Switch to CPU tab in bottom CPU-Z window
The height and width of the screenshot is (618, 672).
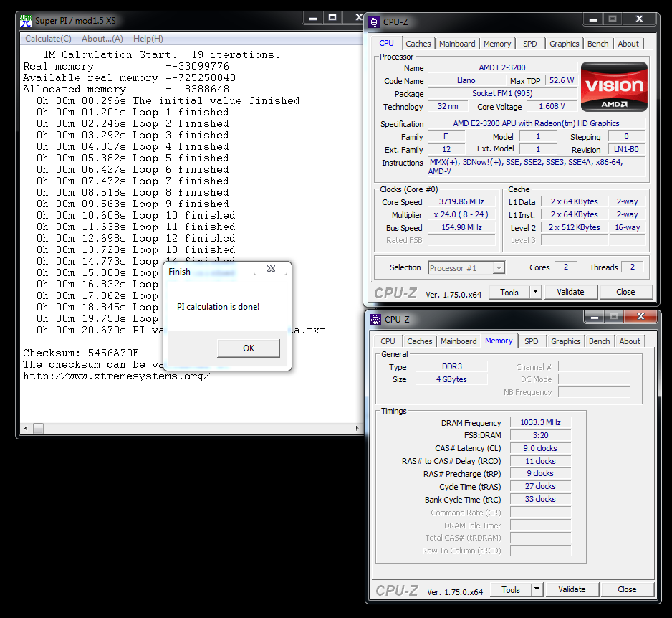click(x=388, y=341)
